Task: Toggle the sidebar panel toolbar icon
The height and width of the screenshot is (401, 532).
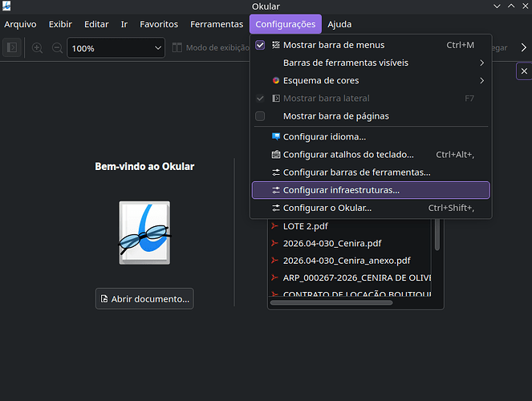Action: tap(12, 47)
